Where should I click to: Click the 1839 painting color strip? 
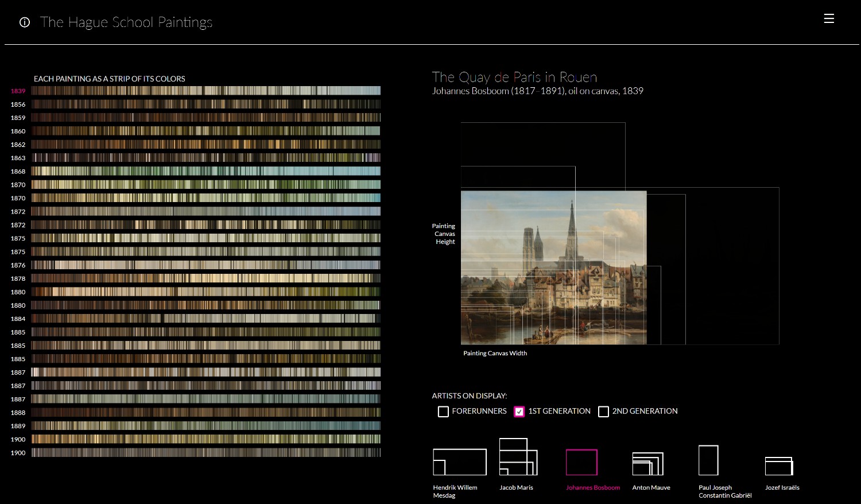coord(205,91)
